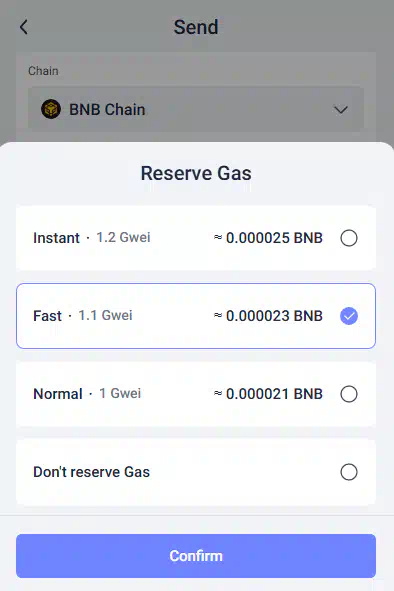Click the BNB Chain coin logo
The height and width of the screenshot is (591, 394).
coord(51,109)
